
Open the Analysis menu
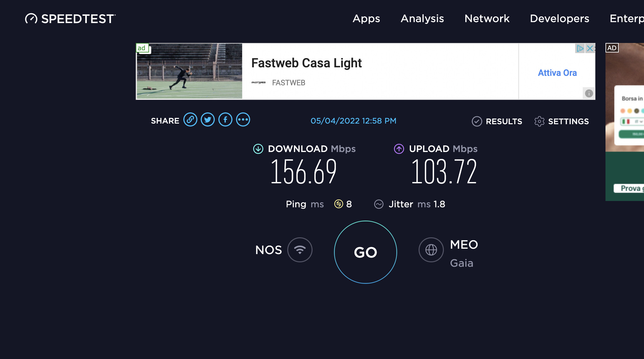(422, 19)
